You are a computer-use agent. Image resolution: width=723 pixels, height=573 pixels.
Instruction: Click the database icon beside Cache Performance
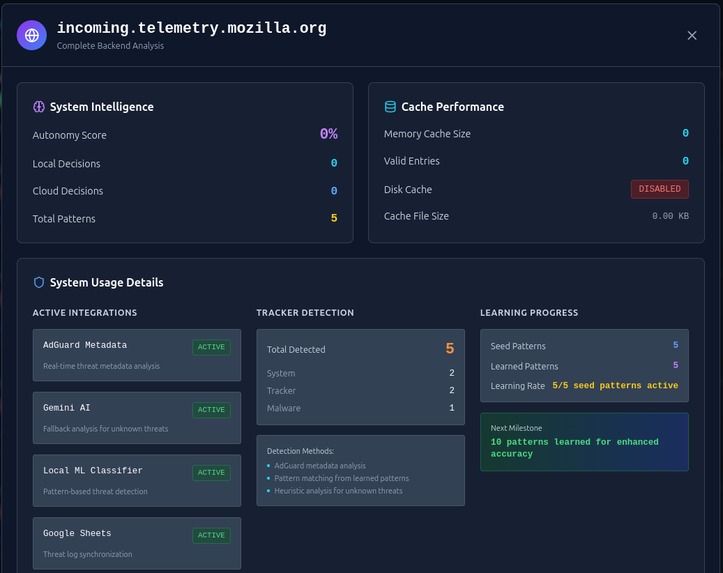coord(390,107)
